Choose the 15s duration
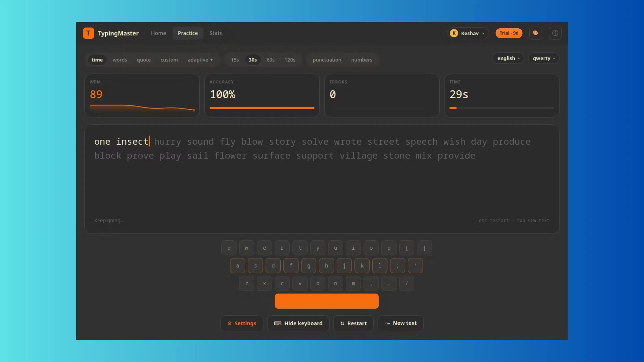 (235, 60)
